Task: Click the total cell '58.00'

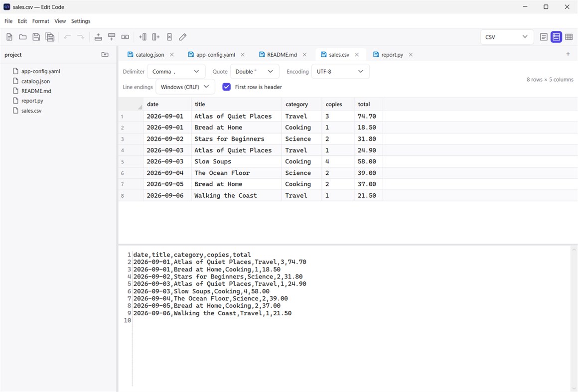Action: (369, 161)
